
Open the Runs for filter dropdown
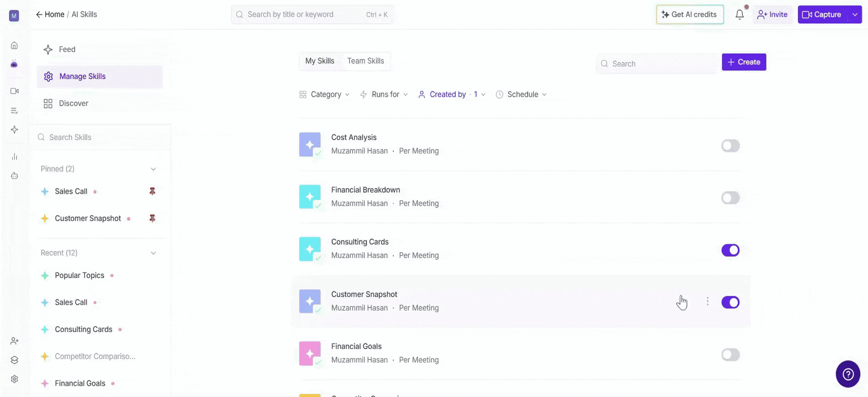point(384,95)
